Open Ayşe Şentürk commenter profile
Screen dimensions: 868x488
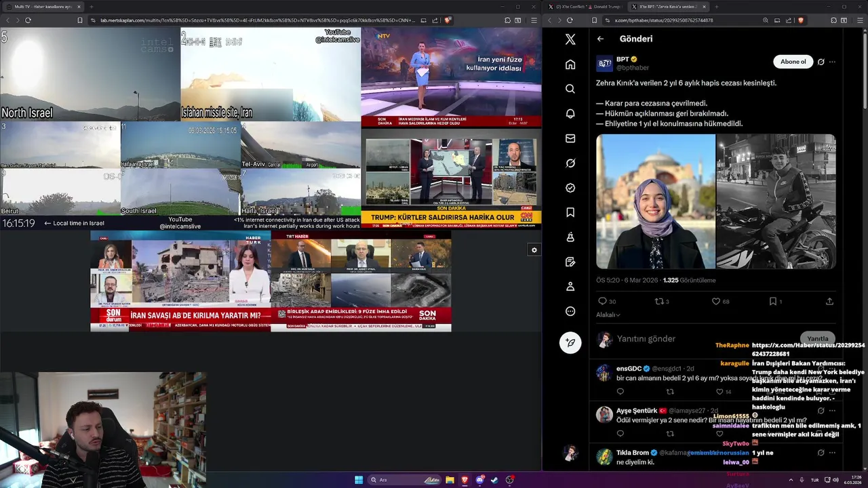[x=636, y=410]
